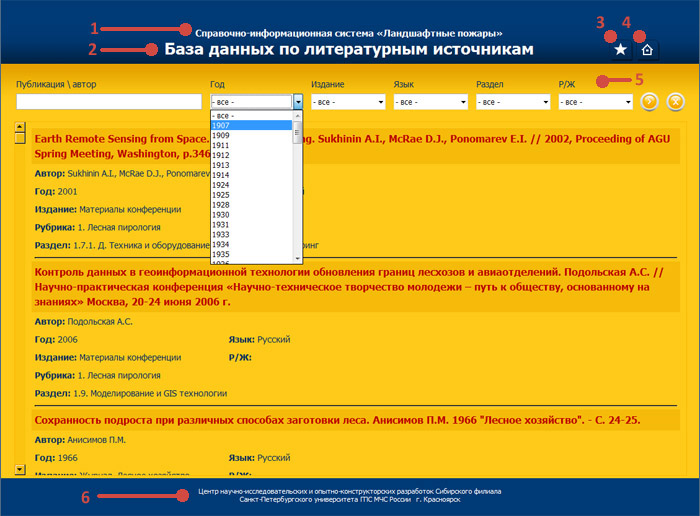Screen dimensions: 700x516
Task: Click the year list scrollbar thumb
Action: [297, 132]
